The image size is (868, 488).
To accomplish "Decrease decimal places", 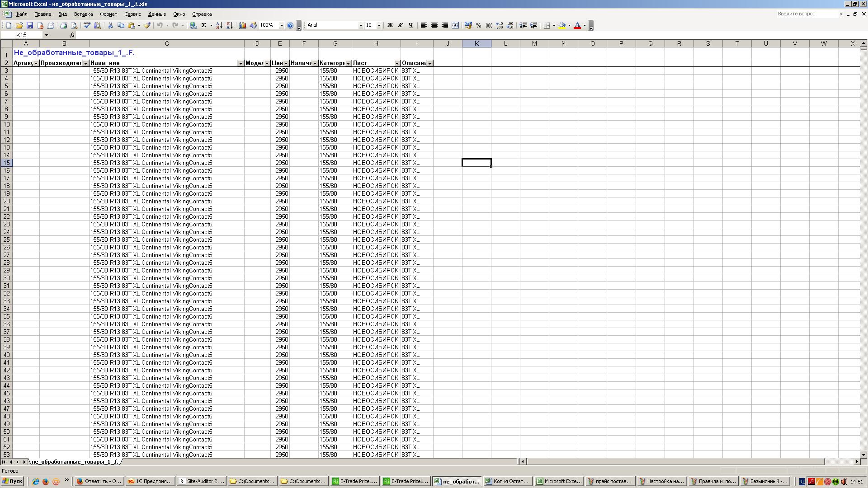I will point(510,25).
